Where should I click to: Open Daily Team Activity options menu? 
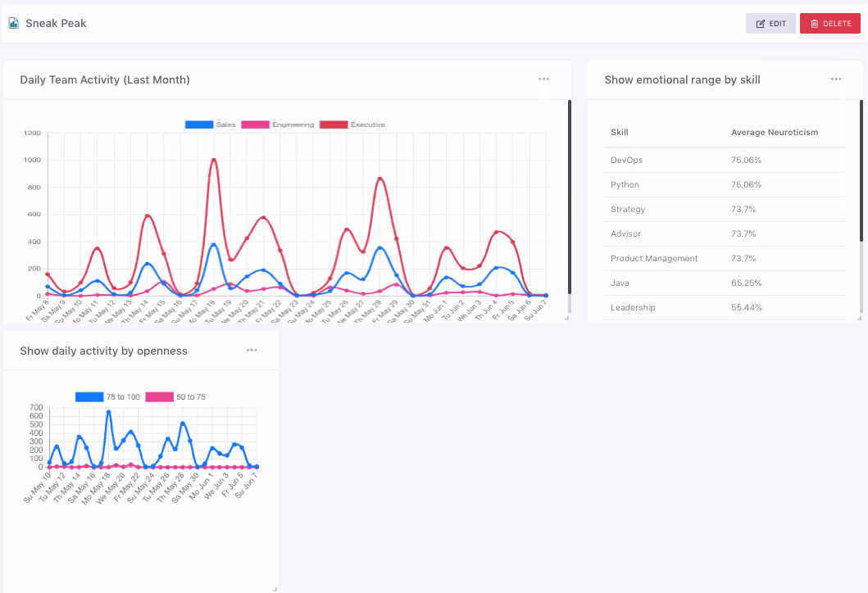click(544, 79)
